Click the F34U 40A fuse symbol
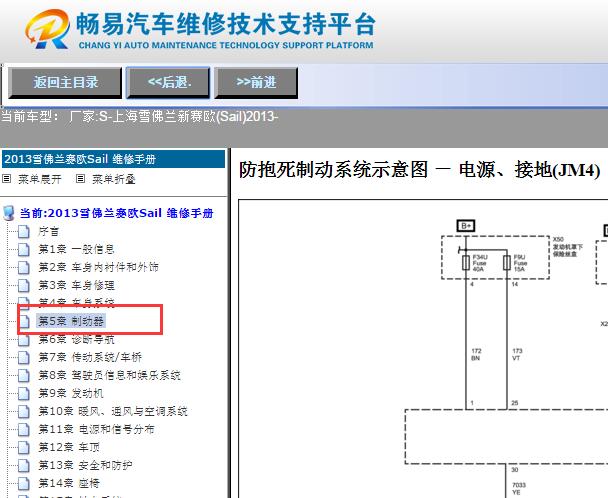The width and height of the screenshot is (608, 498). point(466,263)
